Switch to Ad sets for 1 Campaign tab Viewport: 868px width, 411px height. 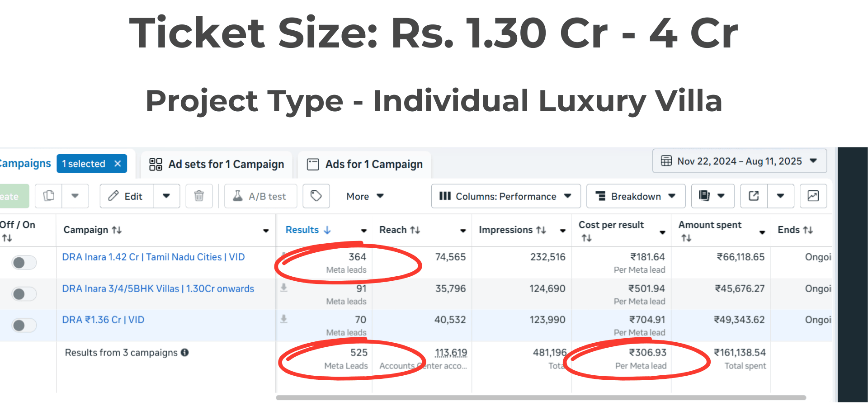(217, 164)
